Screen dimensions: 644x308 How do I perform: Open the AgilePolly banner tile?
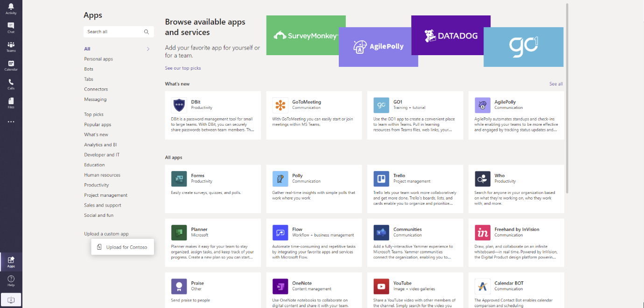[378, 47]
